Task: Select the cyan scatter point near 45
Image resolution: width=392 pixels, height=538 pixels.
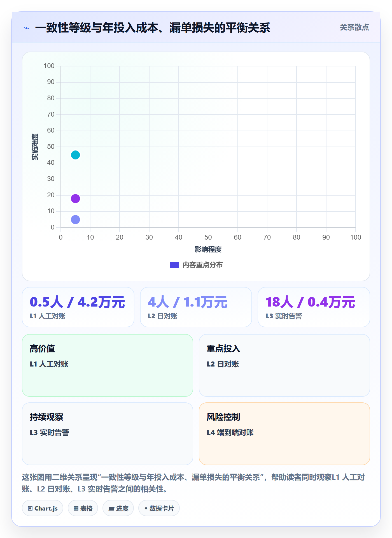Action: (x=75, y=155)
